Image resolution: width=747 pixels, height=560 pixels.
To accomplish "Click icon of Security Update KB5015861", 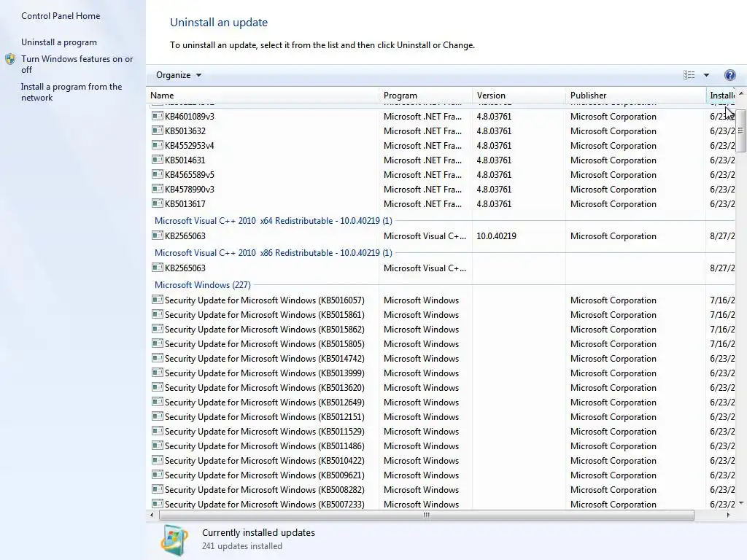I will (x=158, y=314).
